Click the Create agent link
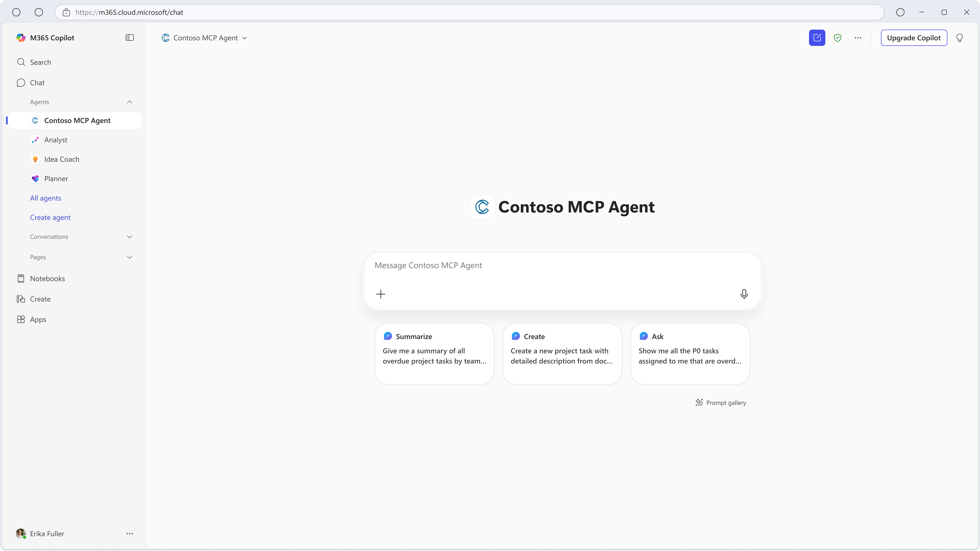 tap(50, 218)
